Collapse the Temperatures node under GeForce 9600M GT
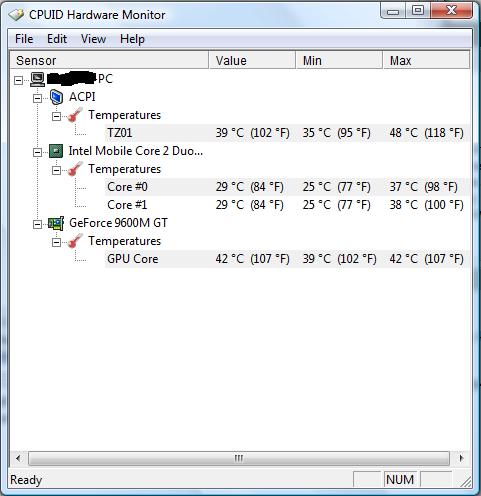The width and height of the screenshot is (481, 496). tap(57, 242)
